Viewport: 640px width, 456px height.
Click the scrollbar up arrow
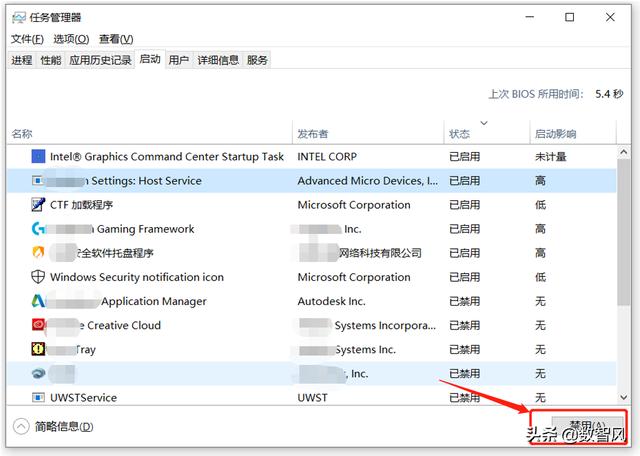point(623,152)
